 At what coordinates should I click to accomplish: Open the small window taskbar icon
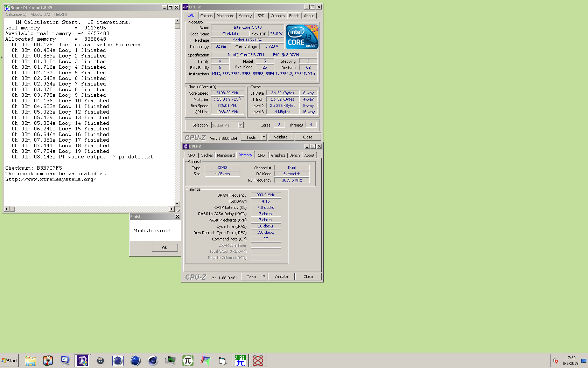click(223, 360)
